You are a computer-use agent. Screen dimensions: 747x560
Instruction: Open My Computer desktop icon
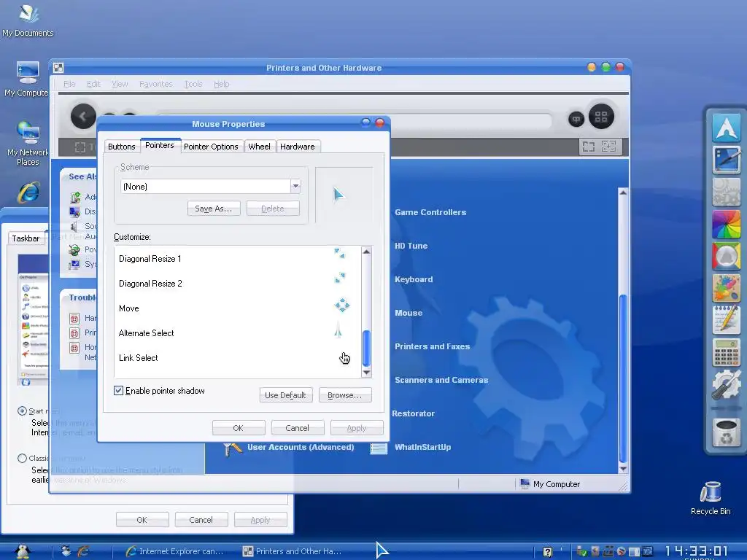click(x=27, y=79)
